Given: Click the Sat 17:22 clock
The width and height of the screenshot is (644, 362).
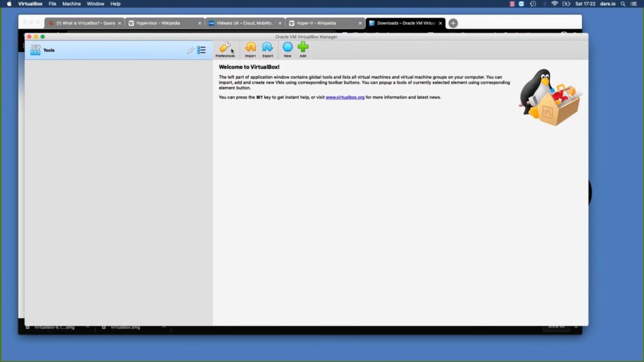Looking at the screenshot, I should coord(586,4).
